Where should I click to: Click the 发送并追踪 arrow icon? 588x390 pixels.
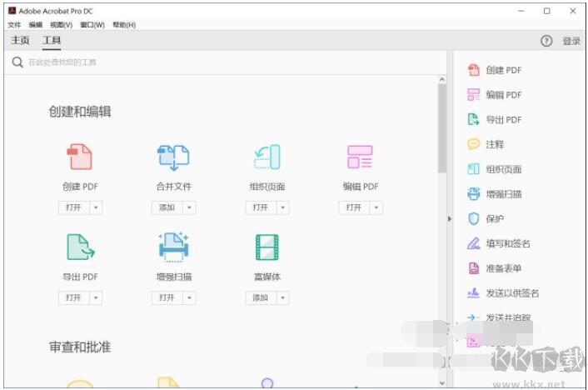[473, 317]
